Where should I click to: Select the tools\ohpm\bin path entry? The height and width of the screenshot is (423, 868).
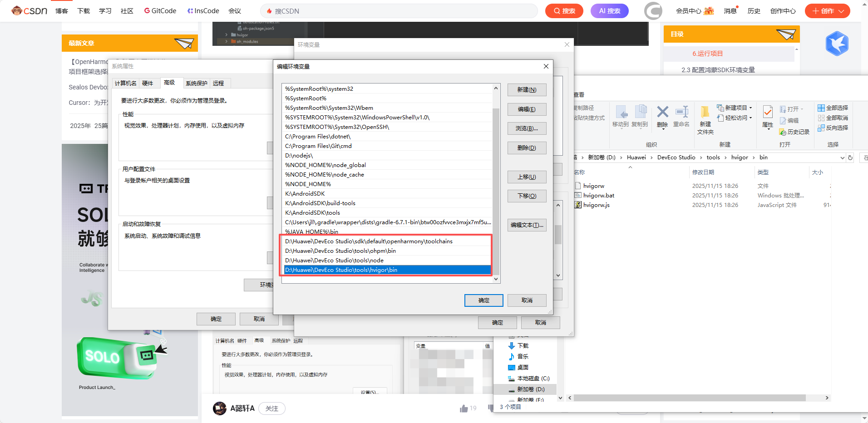(x=387, y=251)
